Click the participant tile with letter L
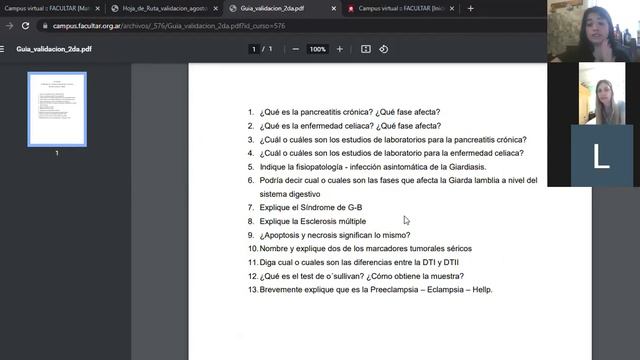Screen dimensions: 640x360 pos(602,156)
